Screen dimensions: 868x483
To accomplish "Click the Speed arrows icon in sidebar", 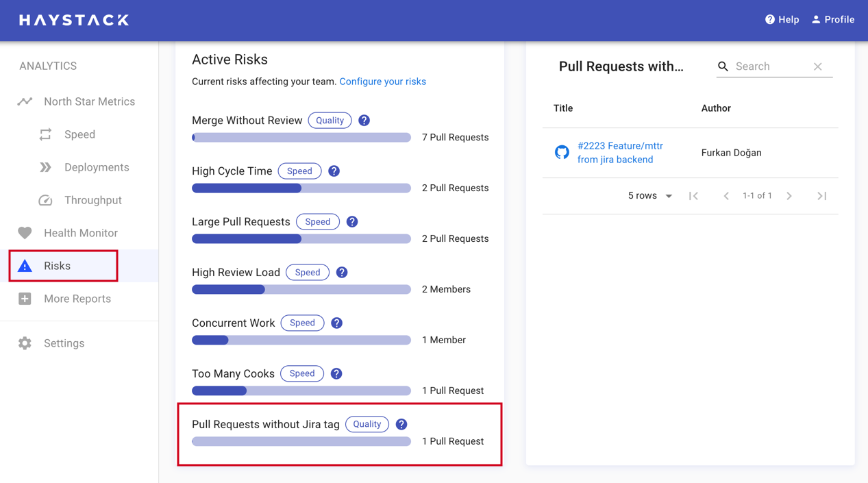I will (x=45, y=134).
